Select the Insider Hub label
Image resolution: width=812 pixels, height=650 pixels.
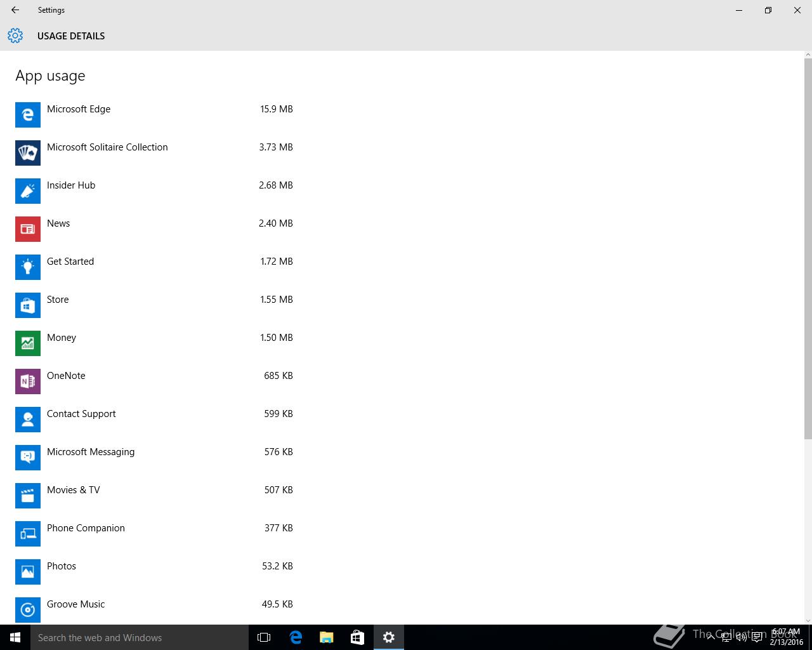click(x=71, y=185)
